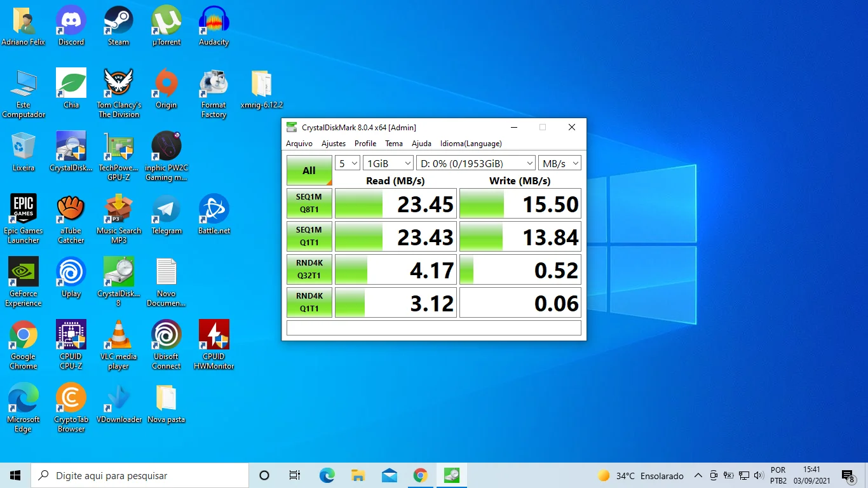
Task: Start the RND4K Q32T1 test button
Action: tap(309, 269)
